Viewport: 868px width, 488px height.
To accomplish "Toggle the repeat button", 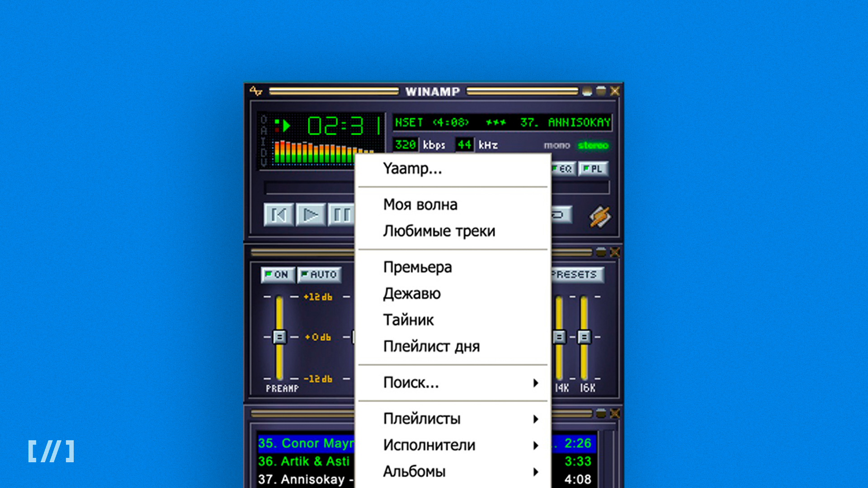I will [561, 215].
